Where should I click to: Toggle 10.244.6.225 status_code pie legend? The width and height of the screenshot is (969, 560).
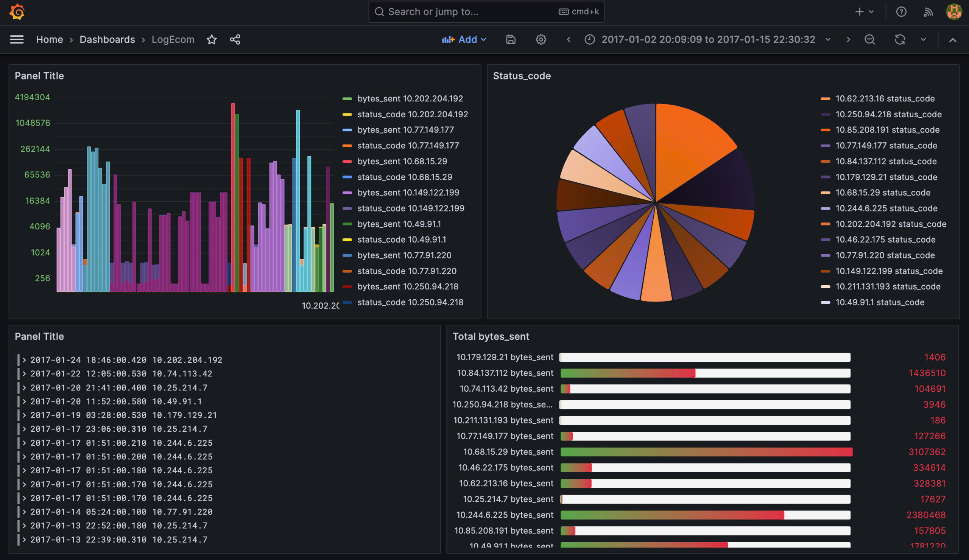click(886, 208)
